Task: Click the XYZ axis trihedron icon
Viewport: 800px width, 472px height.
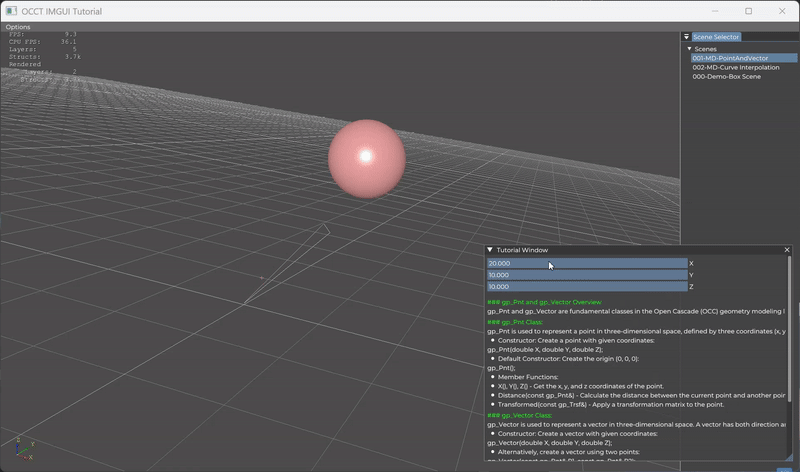Action: [x=24, y=449]
